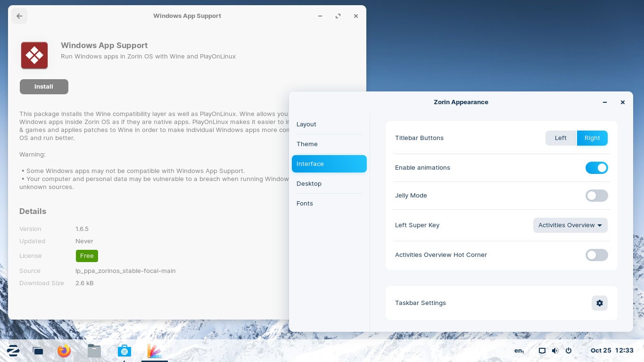This screenshot has height=362, width=644.
Task: Select the Interface section
Action: pos(329,164)
